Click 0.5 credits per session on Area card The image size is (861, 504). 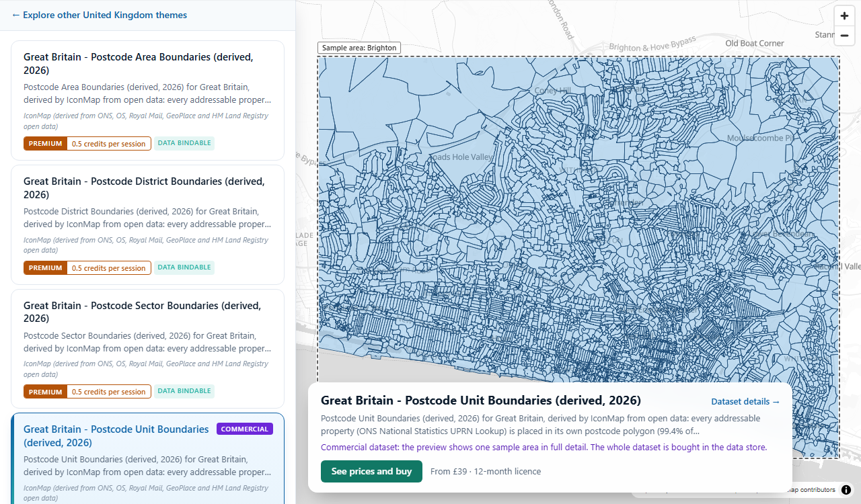(109, 144)
